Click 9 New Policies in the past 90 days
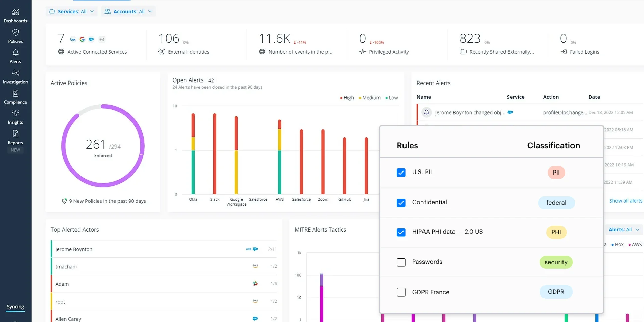This screenshot has width=644, height=322. coord(107,201)
